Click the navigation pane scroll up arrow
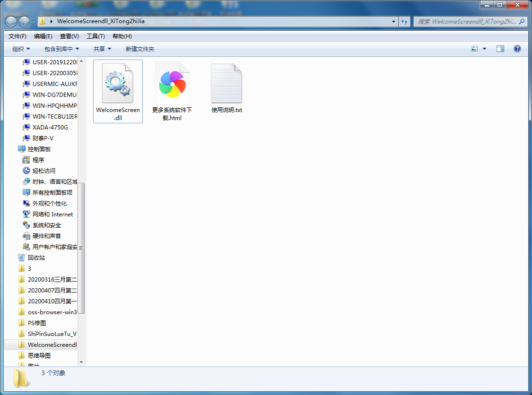Screen dimensions: 532x395 81,61
